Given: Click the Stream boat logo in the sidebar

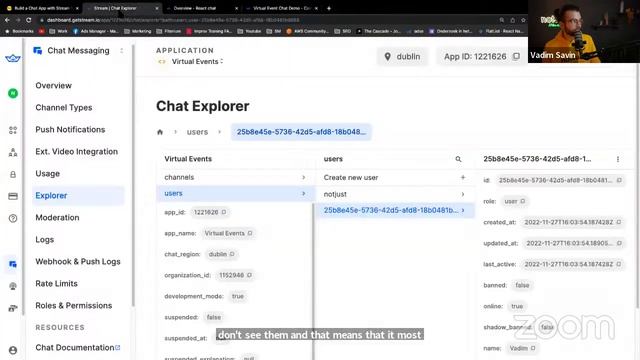Looking at the screenshot, I should [13, 58].
